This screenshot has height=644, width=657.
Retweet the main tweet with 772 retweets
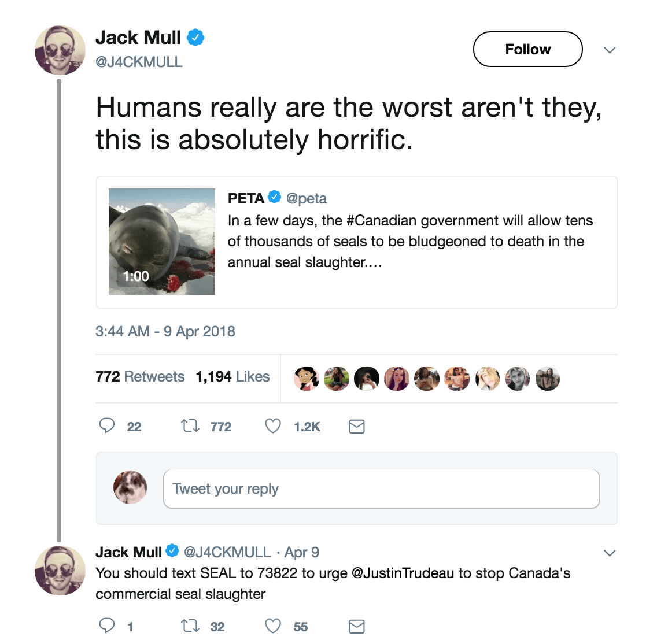(x=190, y=426)
